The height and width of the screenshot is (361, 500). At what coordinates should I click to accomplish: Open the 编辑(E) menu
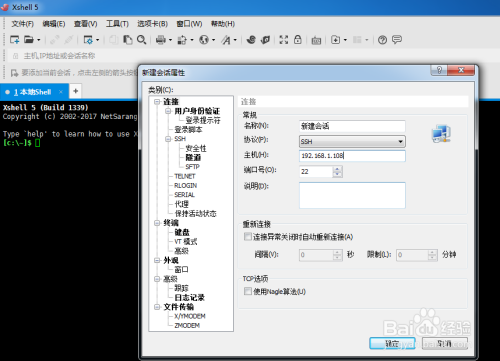coord(54,24)
